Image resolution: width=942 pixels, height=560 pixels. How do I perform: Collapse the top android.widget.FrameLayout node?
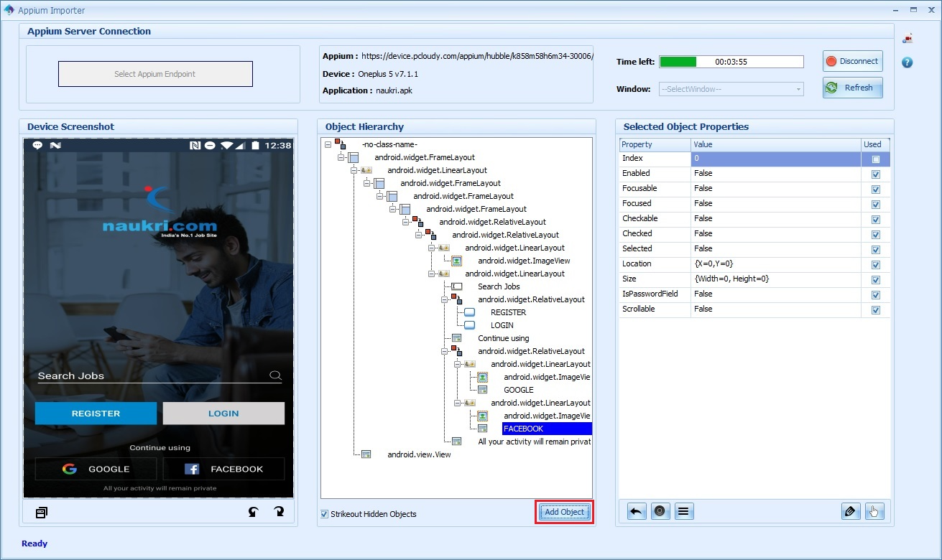click(341, 157)
